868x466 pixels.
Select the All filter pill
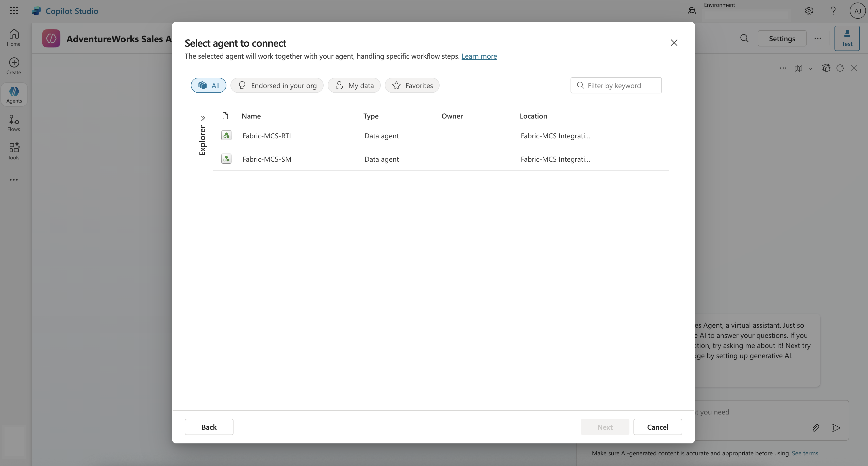[x=208, y=85]
